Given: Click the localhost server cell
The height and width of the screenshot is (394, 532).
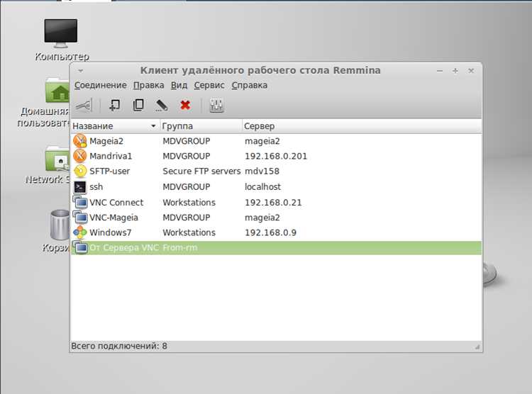Looking at the screenshot, I should tap(262, 187).
